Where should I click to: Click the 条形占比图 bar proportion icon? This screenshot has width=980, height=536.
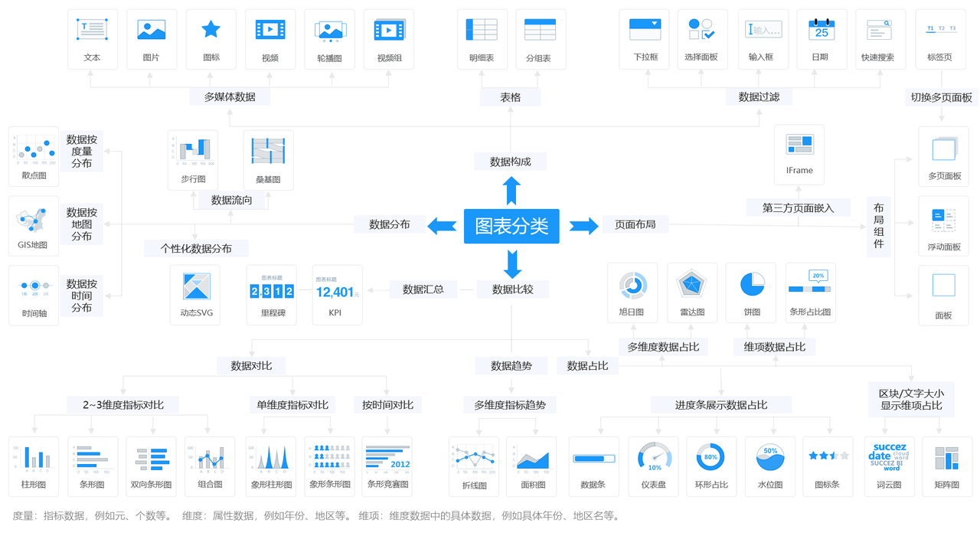coord(810,285)
